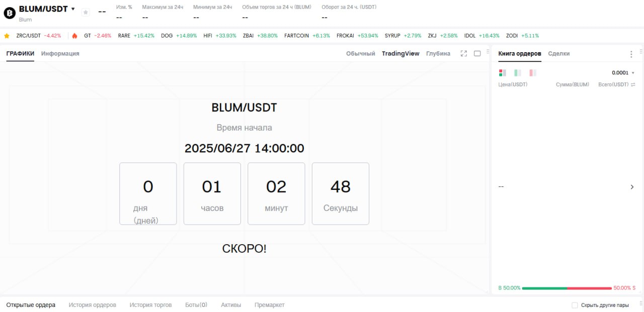Viewport: 644px width, 312px height.
Task: Show both bids and asks view
Action: [502, 73]
